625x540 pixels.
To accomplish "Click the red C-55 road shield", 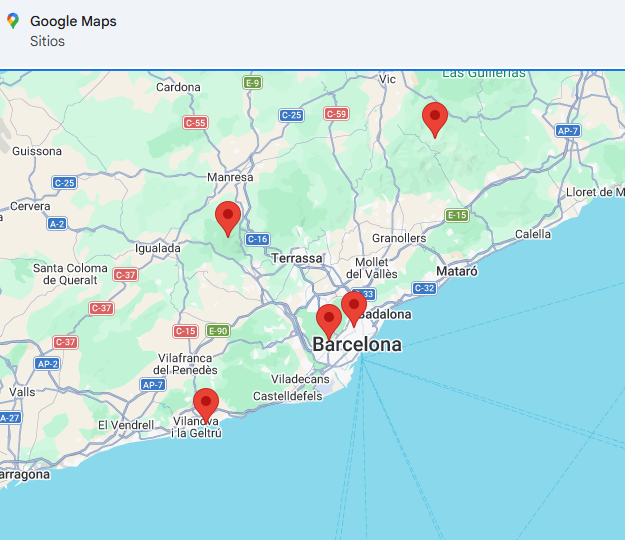I will point(195,122).
